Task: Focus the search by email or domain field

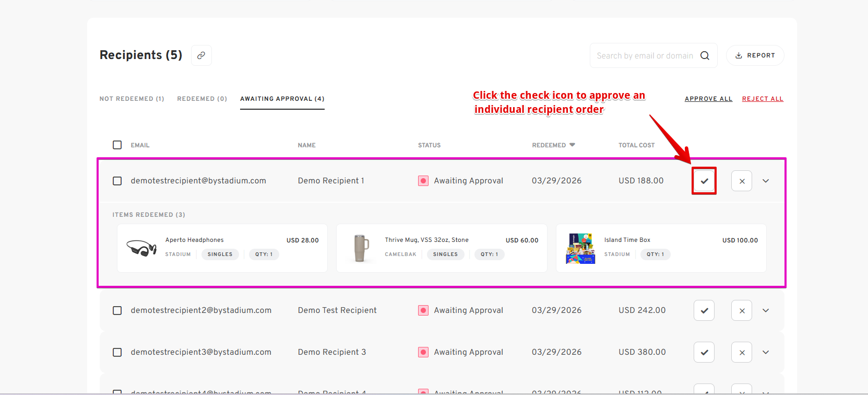Action: 645,56
